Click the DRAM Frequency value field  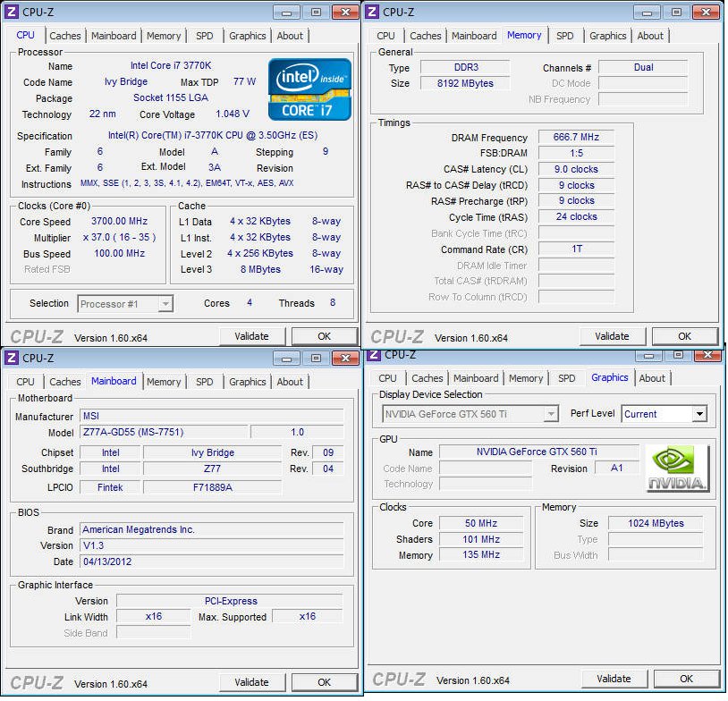576,137
